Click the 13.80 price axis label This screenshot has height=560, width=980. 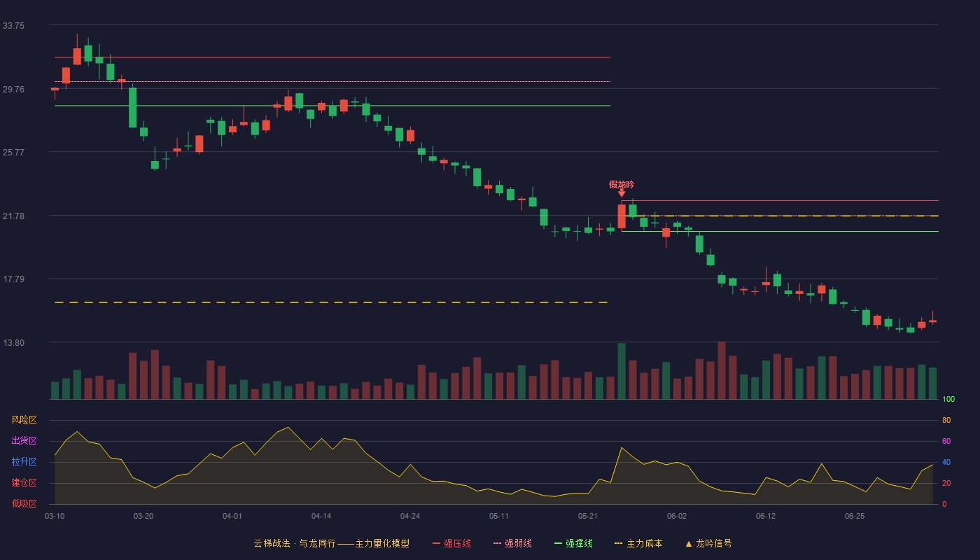coord(13,342)
